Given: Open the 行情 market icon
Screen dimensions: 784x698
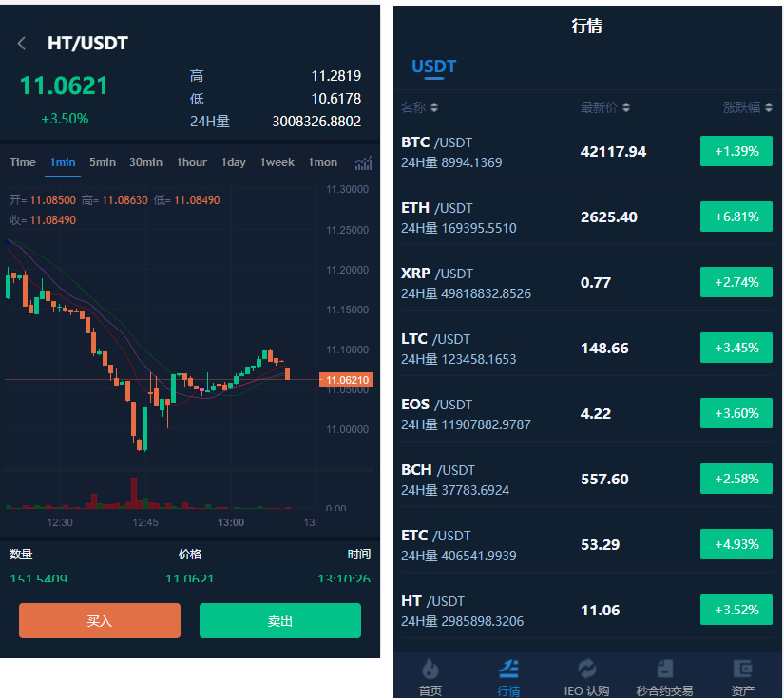Looking at the screenshot, I should coord(508,669).
